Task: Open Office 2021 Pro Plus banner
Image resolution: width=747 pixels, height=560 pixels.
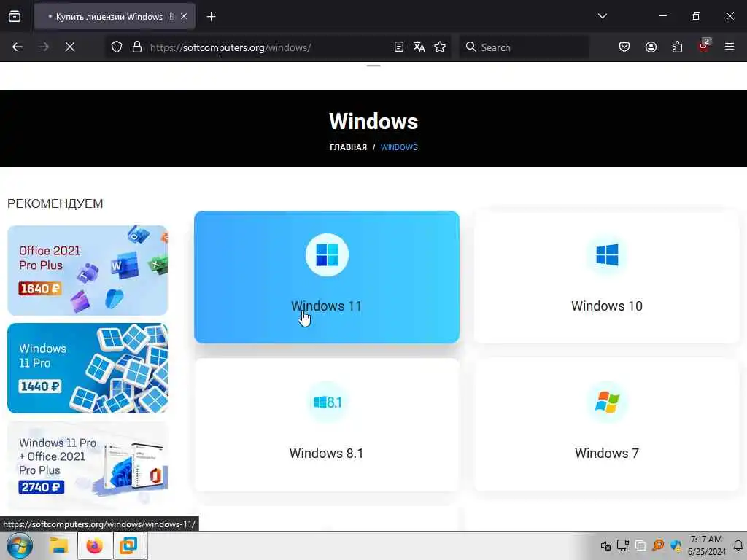Action: click(88, 271)
